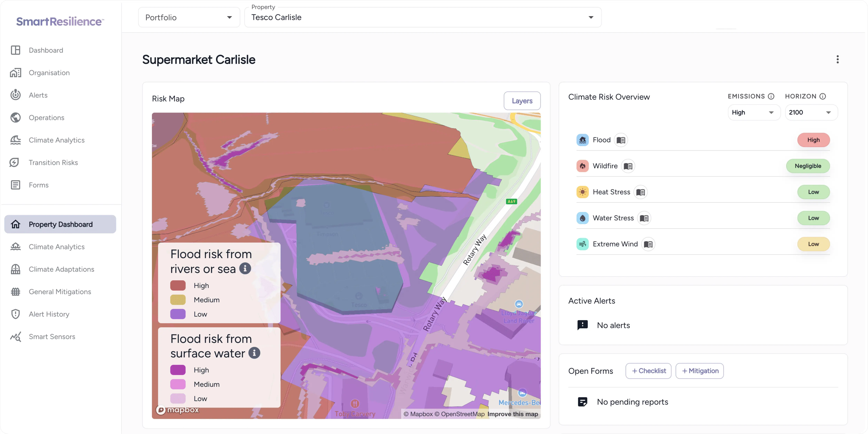Viewport: 868px width, 434px height.
Task: Click the Organisation building icon
Action: pyautogui.click(x=15, y=73)
